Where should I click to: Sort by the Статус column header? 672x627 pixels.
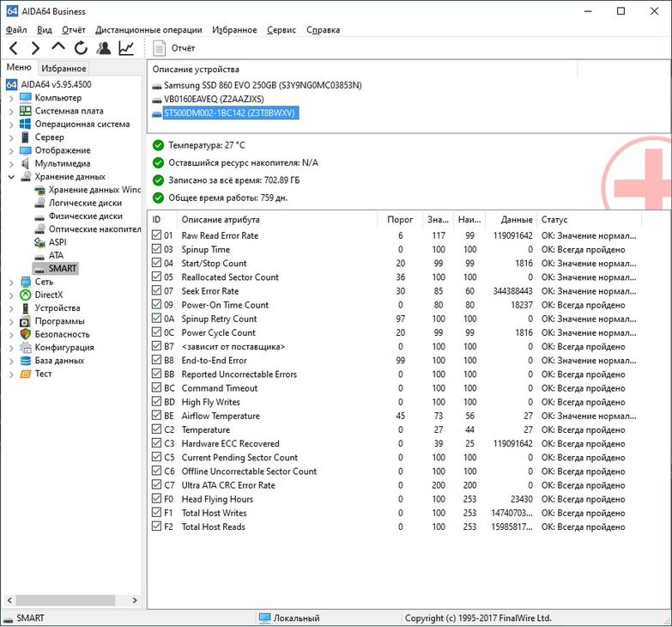(x=554, y=220)
